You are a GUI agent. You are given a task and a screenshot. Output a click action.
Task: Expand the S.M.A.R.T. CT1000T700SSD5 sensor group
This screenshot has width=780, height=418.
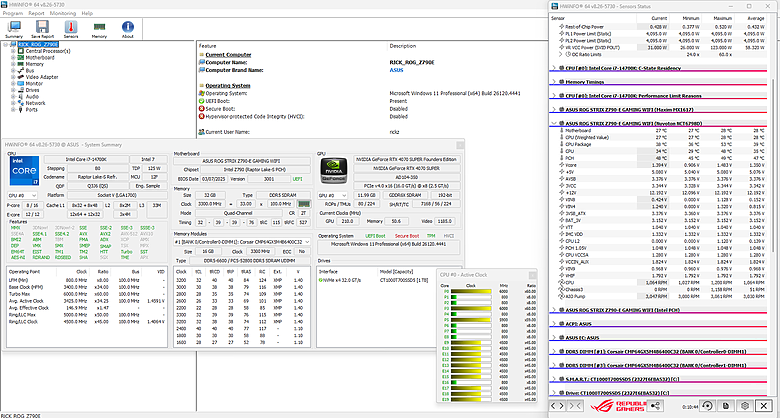click(x=555, y=379)
